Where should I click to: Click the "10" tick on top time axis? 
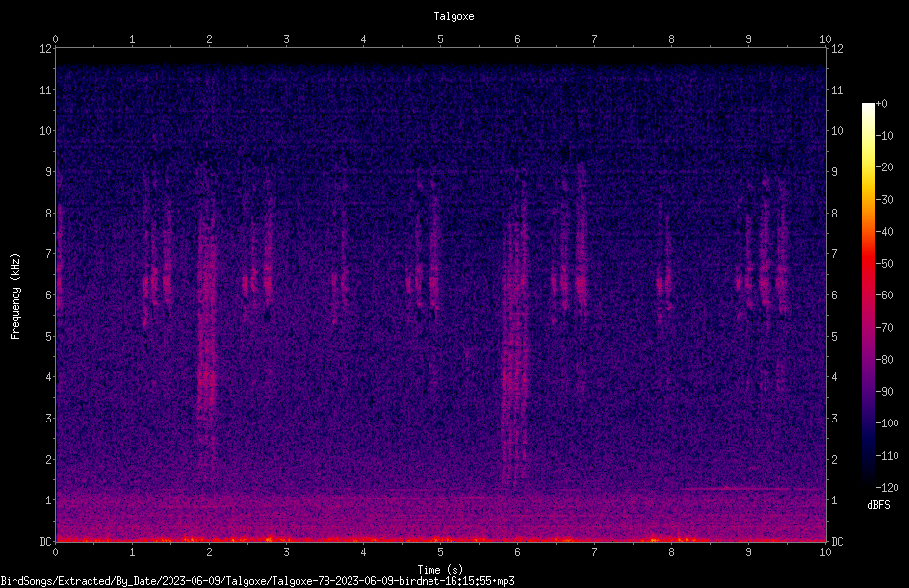[x=825, y=38]
